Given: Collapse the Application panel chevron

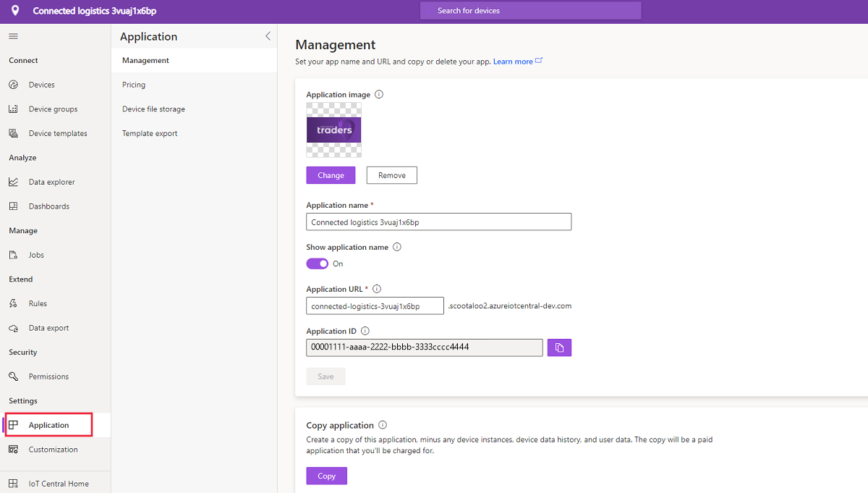Looking at the screenshot, I should coord(268,36).
